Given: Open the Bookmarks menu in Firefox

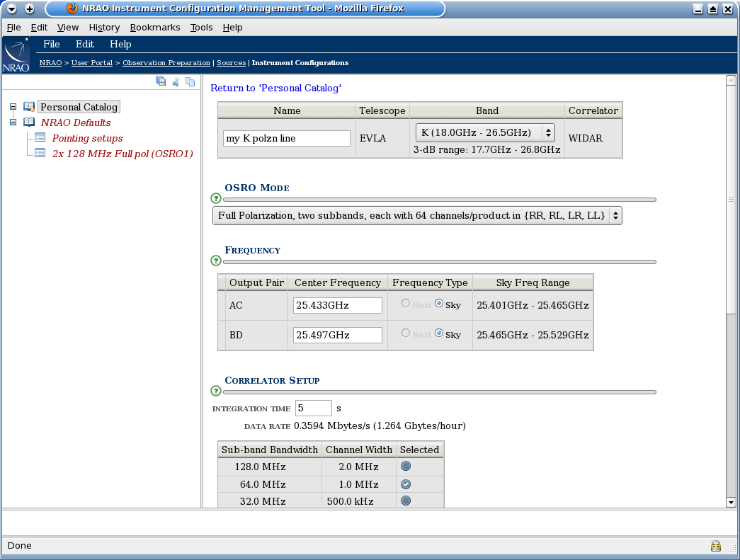Looking at the screenshot, I should (x=154, y=27).
